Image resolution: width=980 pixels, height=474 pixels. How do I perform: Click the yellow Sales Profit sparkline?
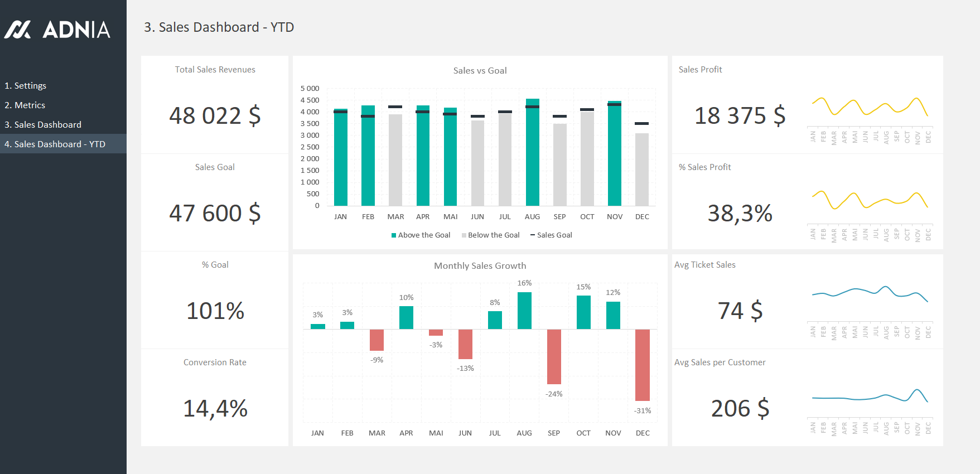point(870,107)
